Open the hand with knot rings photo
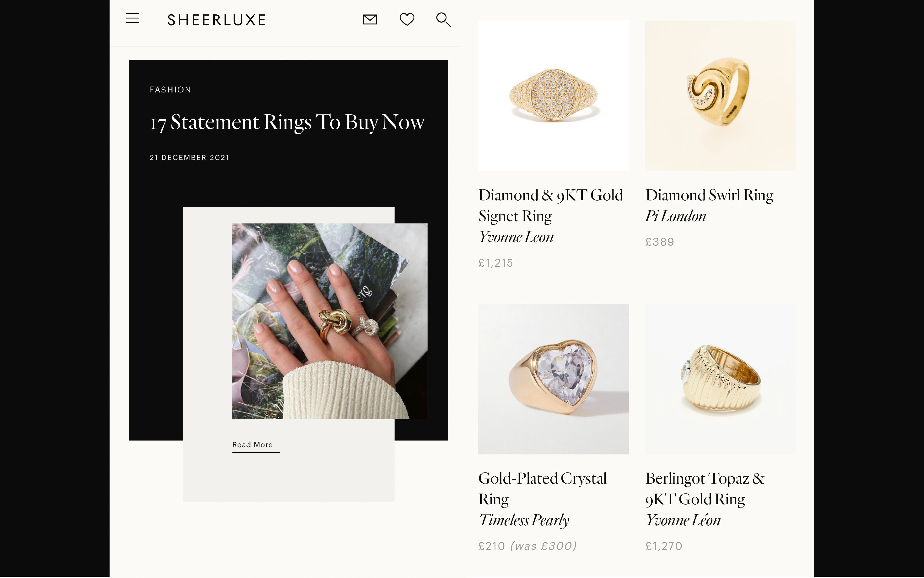Viewport: 924px width, 578px height. [x=330, y=321]
